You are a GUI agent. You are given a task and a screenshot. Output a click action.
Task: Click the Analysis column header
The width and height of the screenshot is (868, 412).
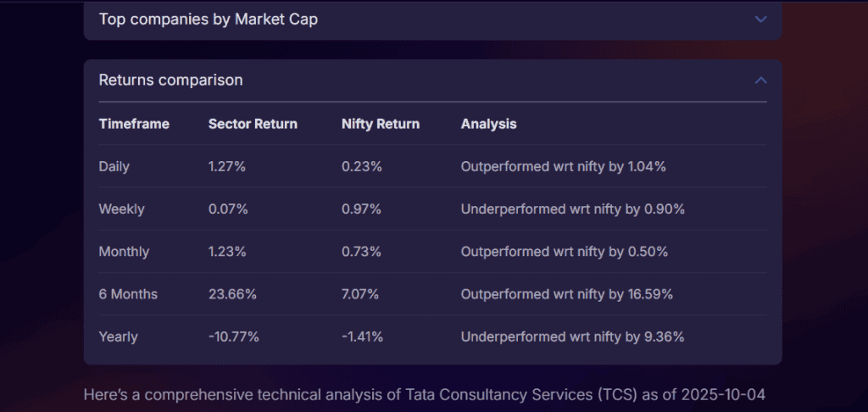pos(488,124)
